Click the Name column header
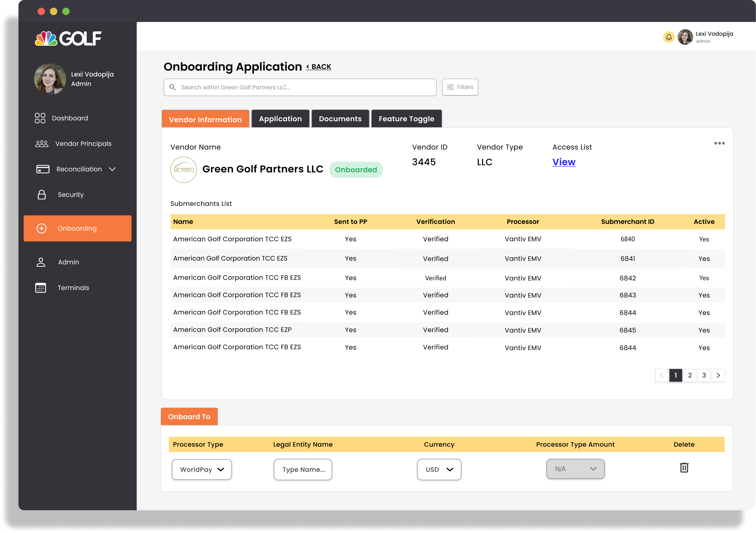The image size is (756, 533). pos(183,222)
